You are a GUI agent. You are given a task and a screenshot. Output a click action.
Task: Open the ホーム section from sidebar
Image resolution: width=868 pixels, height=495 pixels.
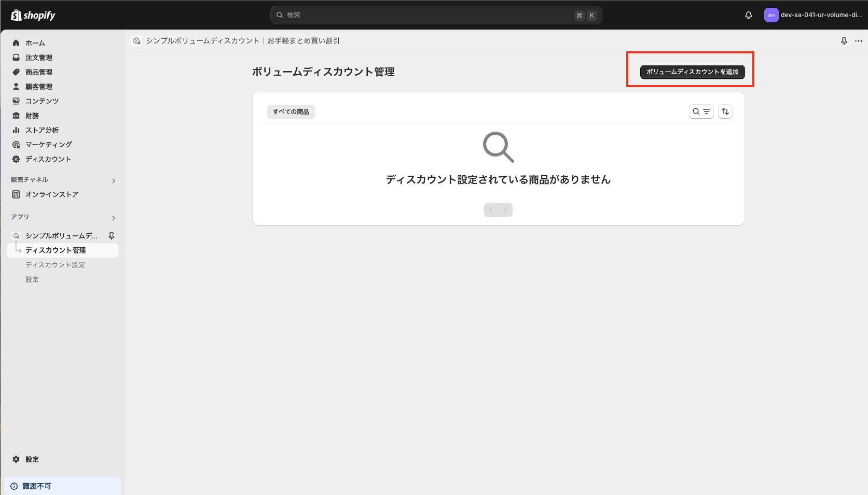(x=35, y=43)
